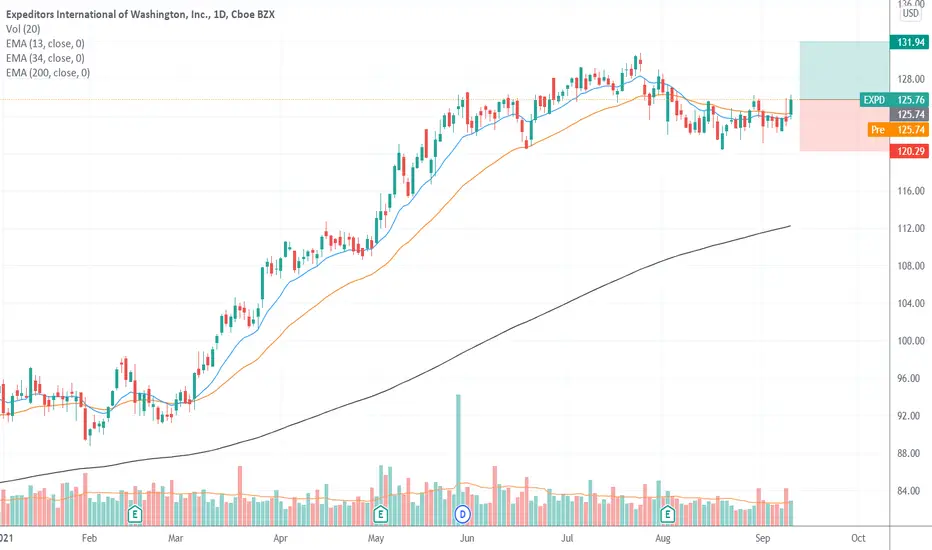
Task: Click the June dividend D marker
Action: click(462, 514)
